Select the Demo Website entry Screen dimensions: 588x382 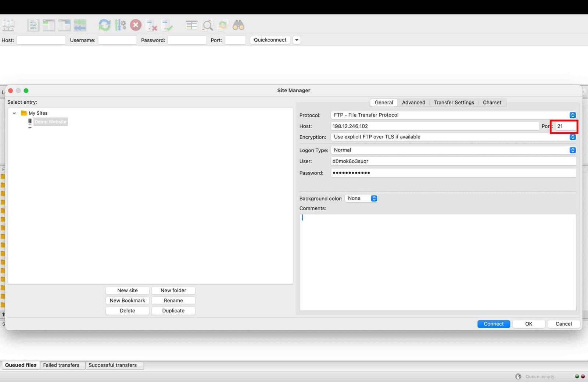(x=50, y=122)
